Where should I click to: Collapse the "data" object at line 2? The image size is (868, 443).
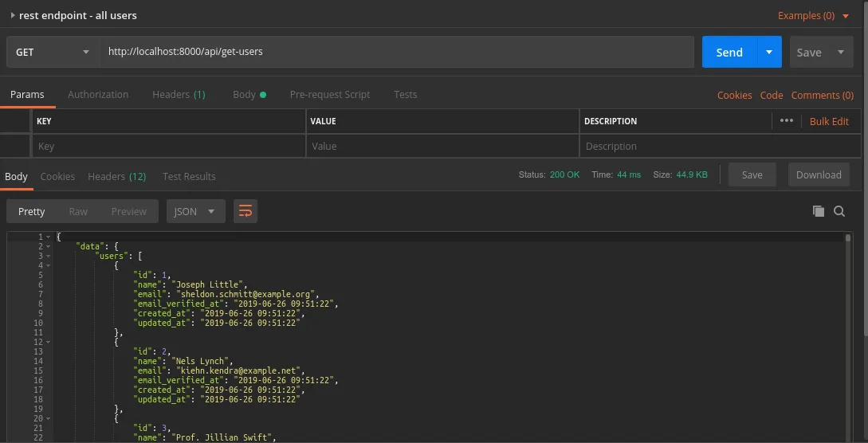click(x=49, y=246)
